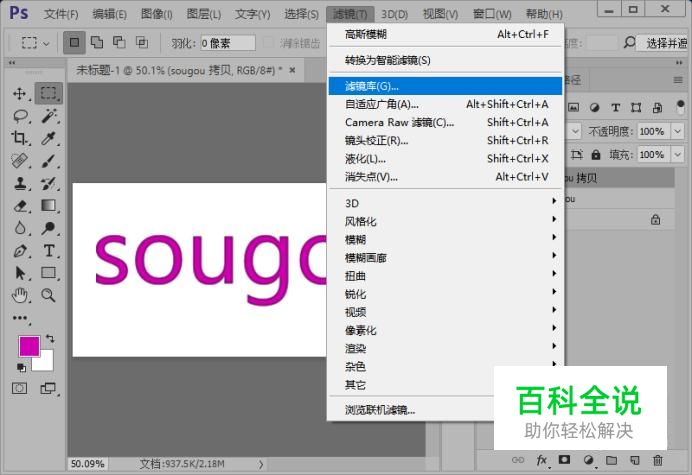Screen dimensions: 692x475
Task: Delete layer using the trash icon
Action: 658,460
